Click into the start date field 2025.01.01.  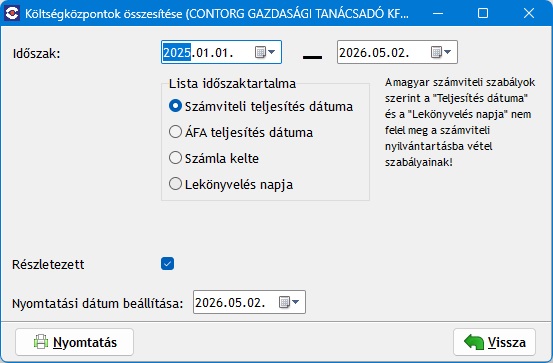(x=221, y=52)
